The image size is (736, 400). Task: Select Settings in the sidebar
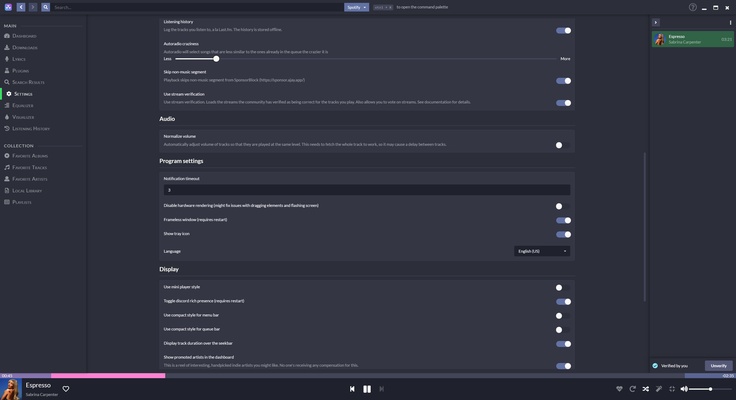tap(23, 94)
